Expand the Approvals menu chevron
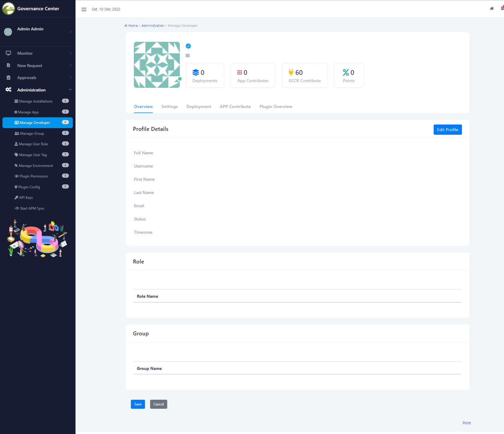Image resolution: width=504 pixels, height=434 pixels. click(71, 78)
